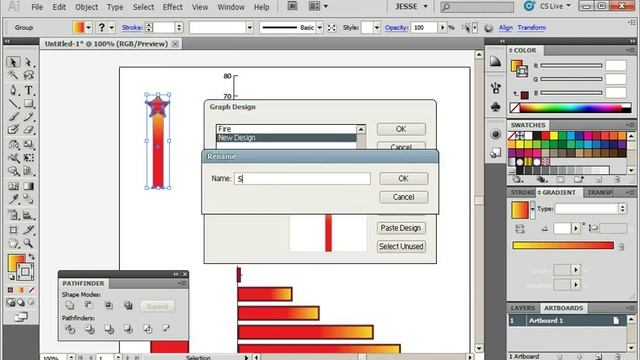Screen dimensions: 640x360
Task: Select the Magic Wand tool
Action: click(x=13, y=76)
